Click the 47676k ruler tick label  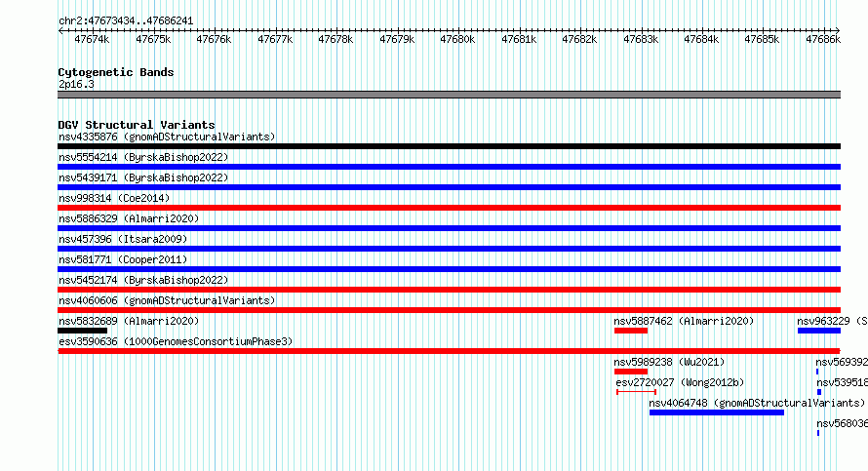click(214, 39)
